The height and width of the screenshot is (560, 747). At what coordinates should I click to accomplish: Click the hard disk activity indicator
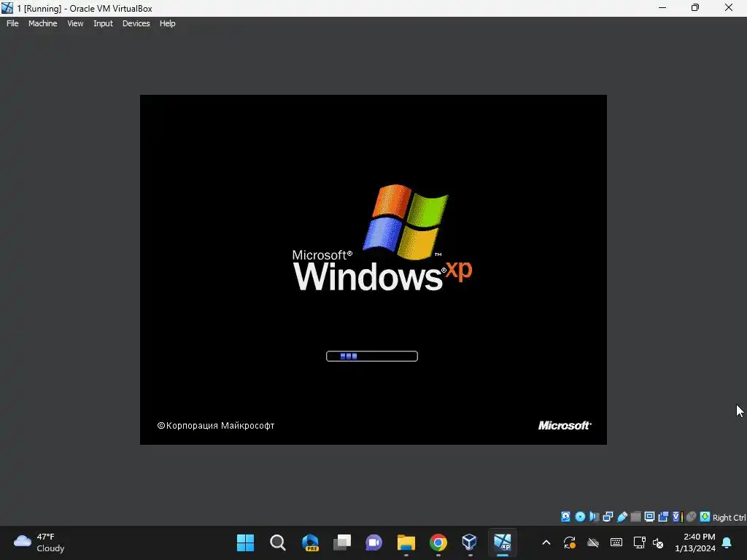[565, 517]
